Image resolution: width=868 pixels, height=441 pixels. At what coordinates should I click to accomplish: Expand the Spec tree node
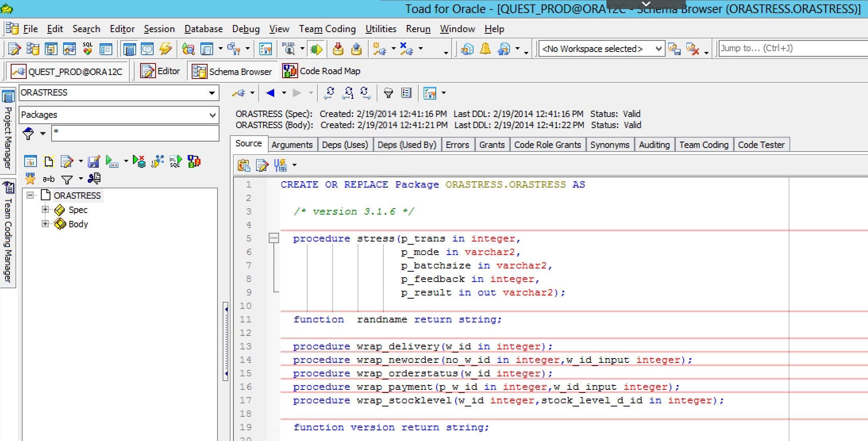pyautogui.click(x=45, y=209)
